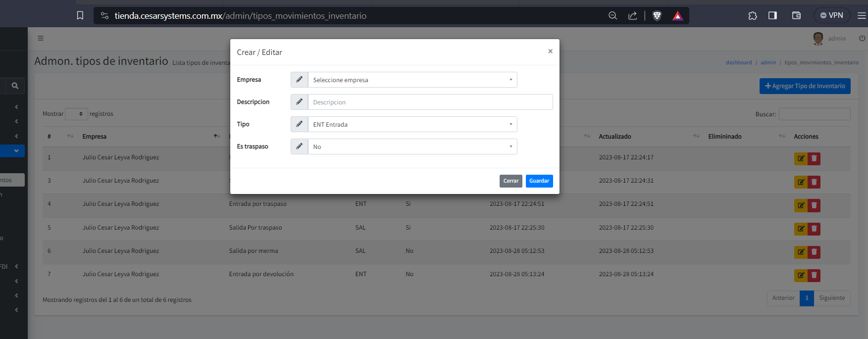Click the Brave shields lion icon
Image resolution: width=868 pixels, height=339 pixels.
657,16
